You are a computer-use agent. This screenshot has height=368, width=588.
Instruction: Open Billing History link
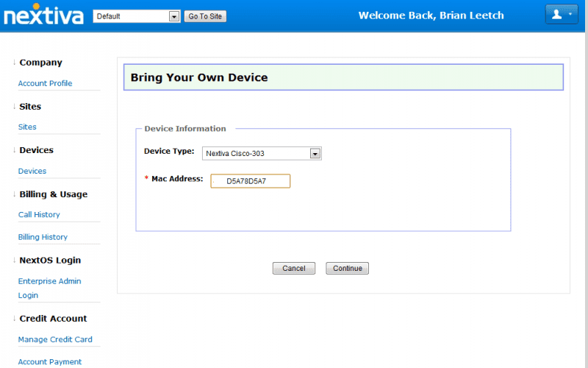coord(43,237)
